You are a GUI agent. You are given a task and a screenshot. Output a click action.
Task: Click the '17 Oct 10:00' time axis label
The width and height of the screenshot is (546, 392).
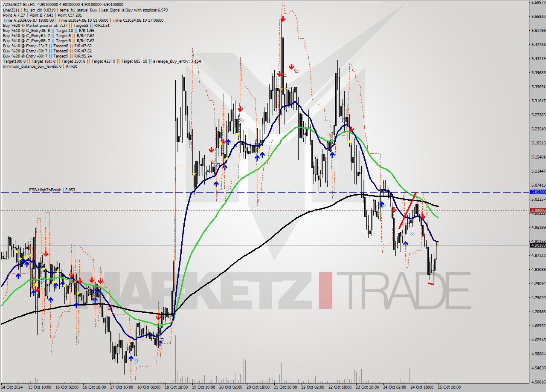click(121, 387)
